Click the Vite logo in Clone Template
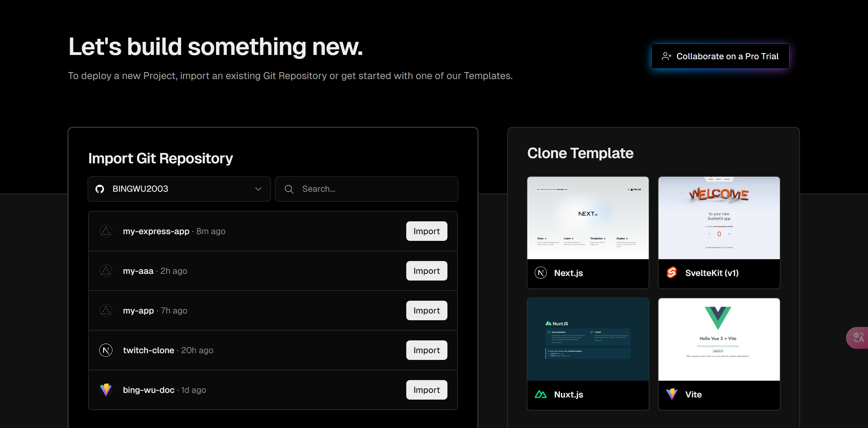Image resolution: width=868 pixels, height=428 pixels. pos(672,394)
